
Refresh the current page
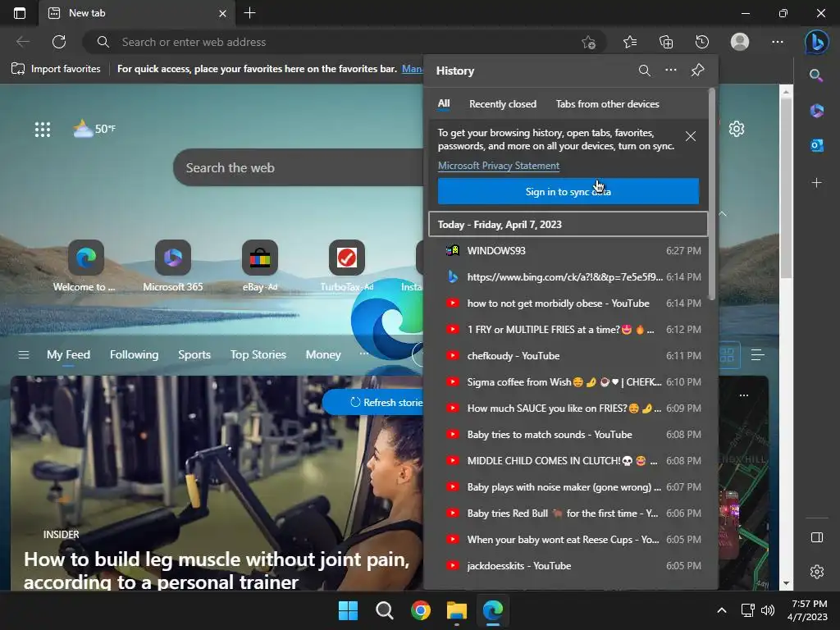pyautogui.click(x=59, y=42)
